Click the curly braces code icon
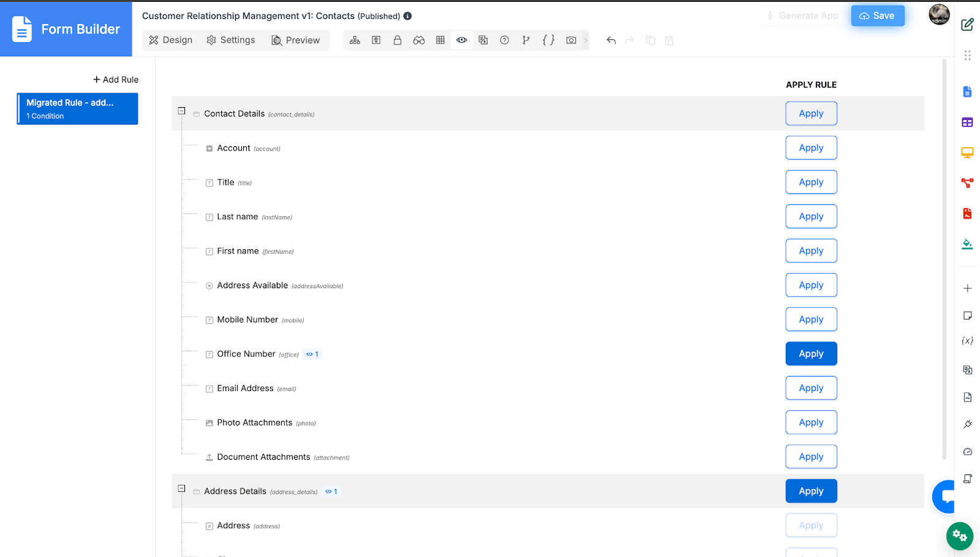The width and height of the screenshot is (980, 557). click(548, 40)
